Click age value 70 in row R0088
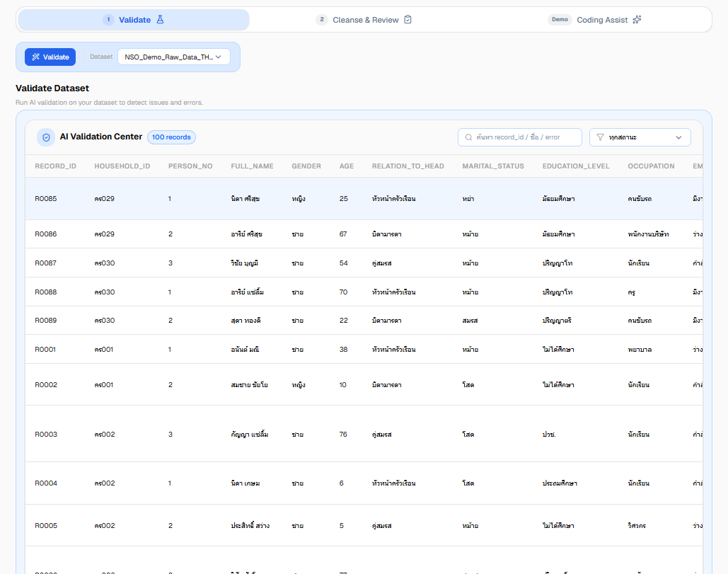The width and height of the screenshot is (728, 574). click(x=343, y=292)
